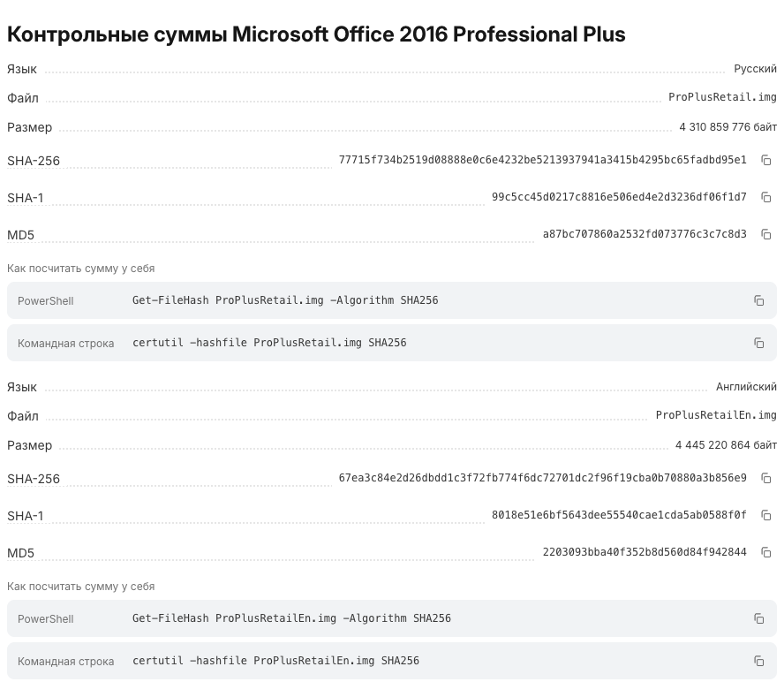The height and width of the screenshot is (697, 784).
Task: Click the PowerShell label for ProPlusRetailEn.img
Action: [46, 619]
